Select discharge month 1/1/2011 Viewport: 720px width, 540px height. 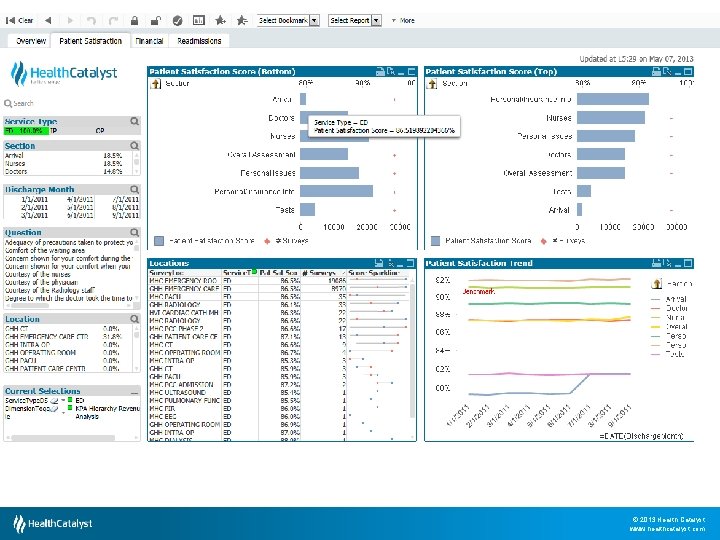coord(34,199)
